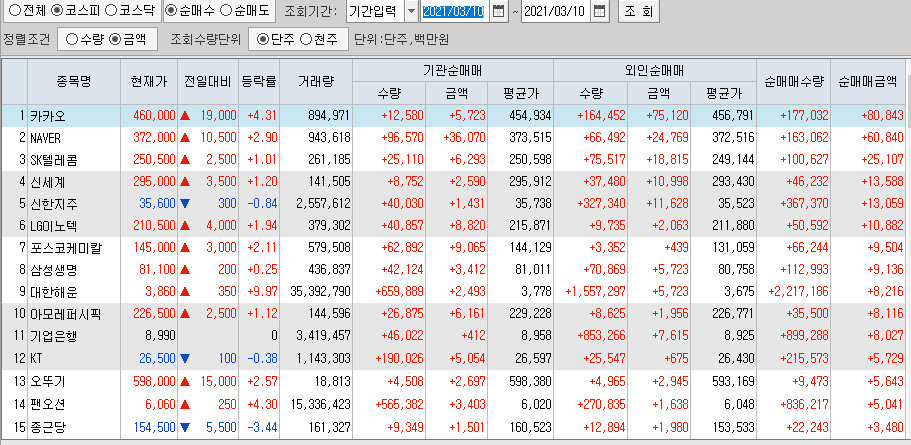Select the 오뚜기 stock row
The height and width of the screenshot is (445, 911).
pyautogui.click(x=453, y=381)
